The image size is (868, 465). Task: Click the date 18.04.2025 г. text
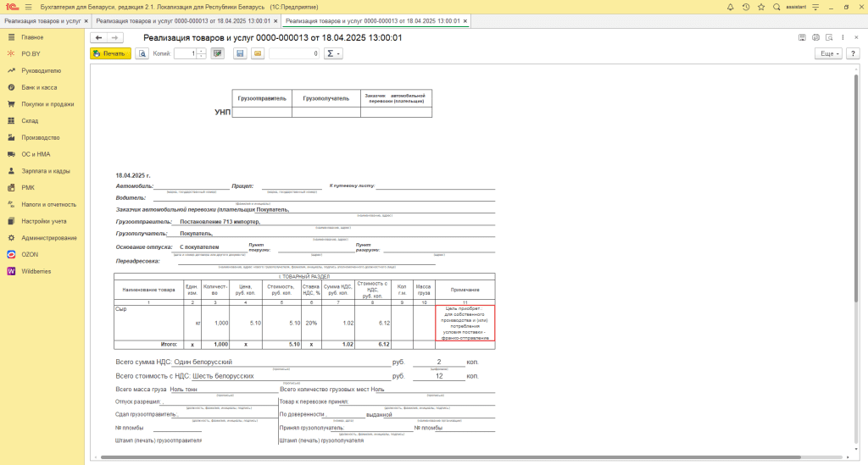tap(133, 175)
